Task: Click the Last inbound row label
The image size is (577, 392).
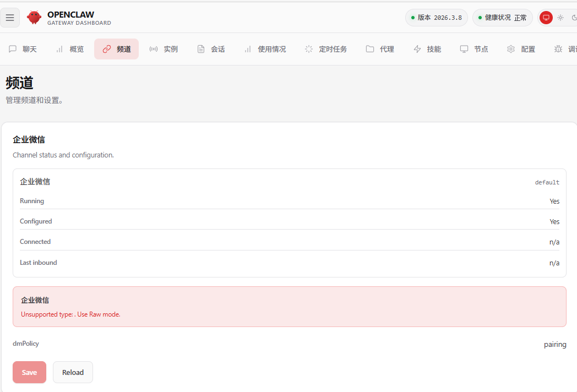Action: [x=39, y=263]
